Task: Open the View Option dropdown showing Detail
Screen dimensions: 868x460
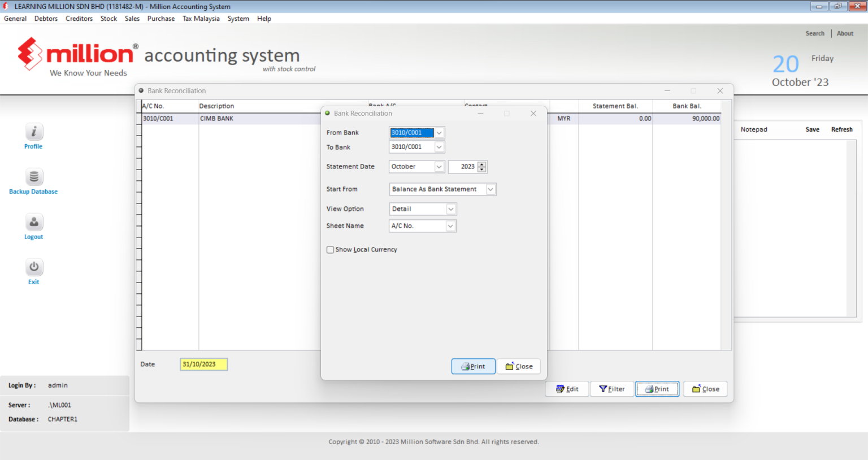Action: point(450,209)
